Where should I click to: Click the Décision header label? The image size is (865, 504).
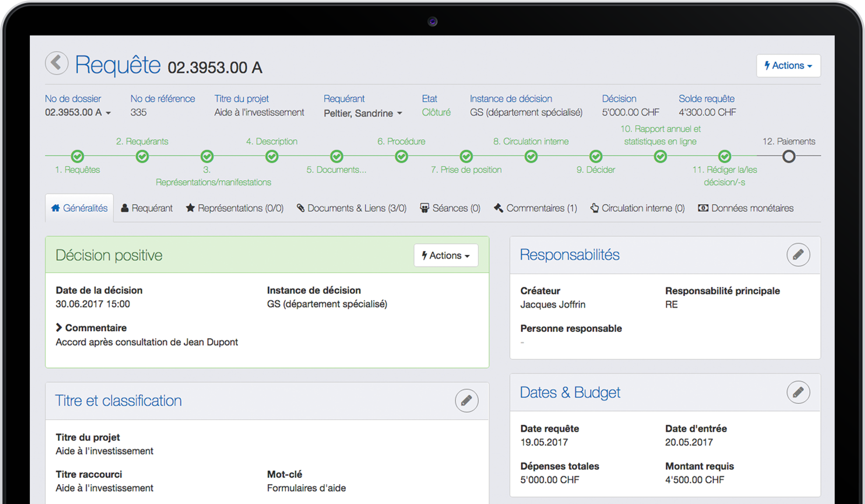pos(619,99)
